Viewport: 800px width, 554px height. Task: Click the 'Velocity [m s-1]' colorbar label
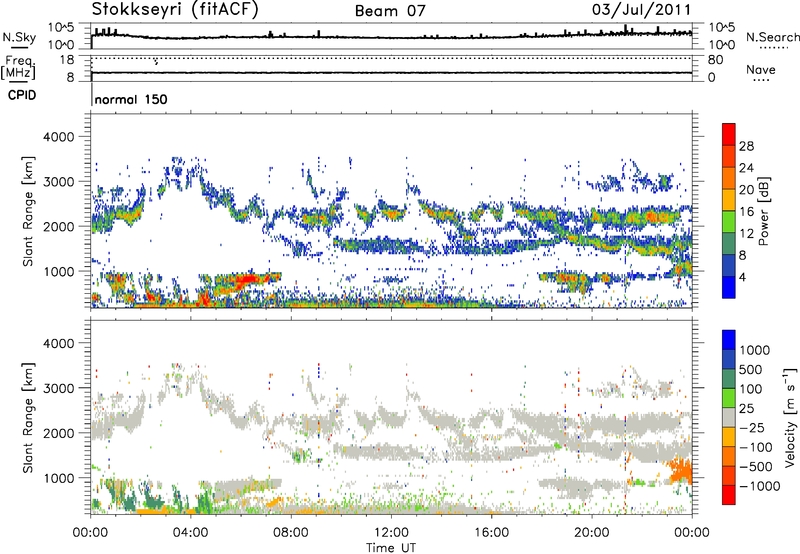point(790,417)
